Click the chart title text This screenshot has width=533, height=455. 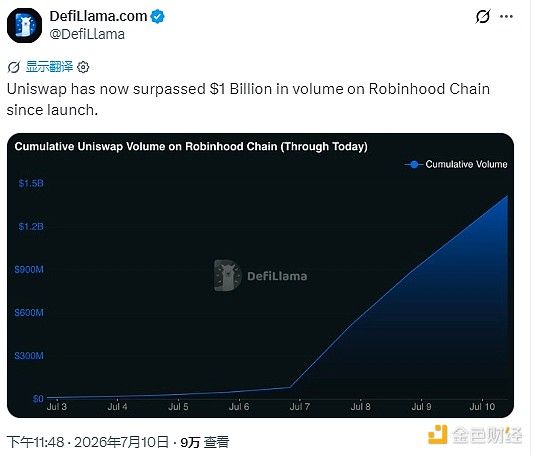[x=191, y=146]
